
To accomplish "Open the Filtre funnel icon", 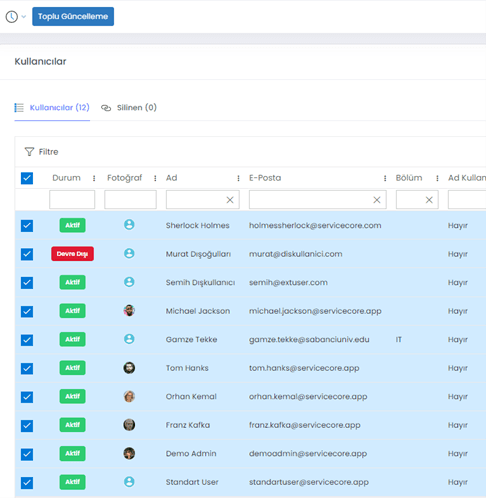I will pyautogui.click(x=29, y=152).
